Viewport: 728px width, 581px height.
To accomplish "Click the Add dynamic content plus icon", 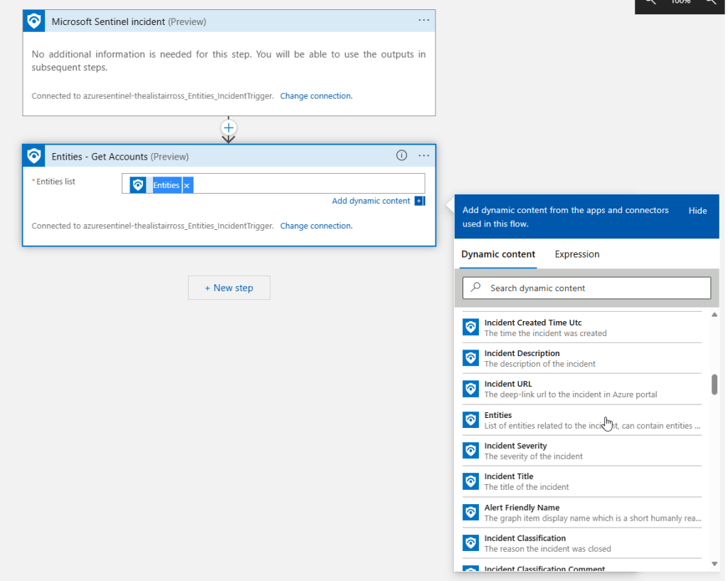I will (x=419, y=201).
